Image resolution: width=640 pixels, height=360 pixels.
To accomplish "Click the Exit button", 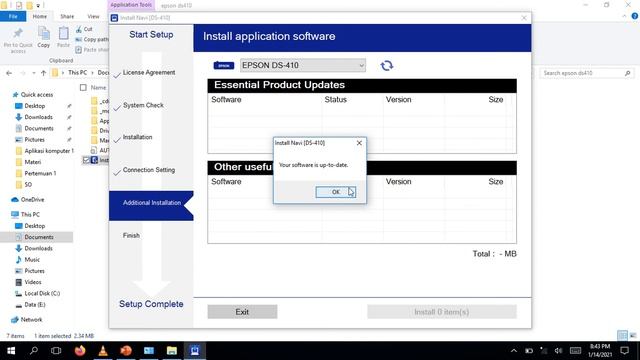I will [242, 312].
